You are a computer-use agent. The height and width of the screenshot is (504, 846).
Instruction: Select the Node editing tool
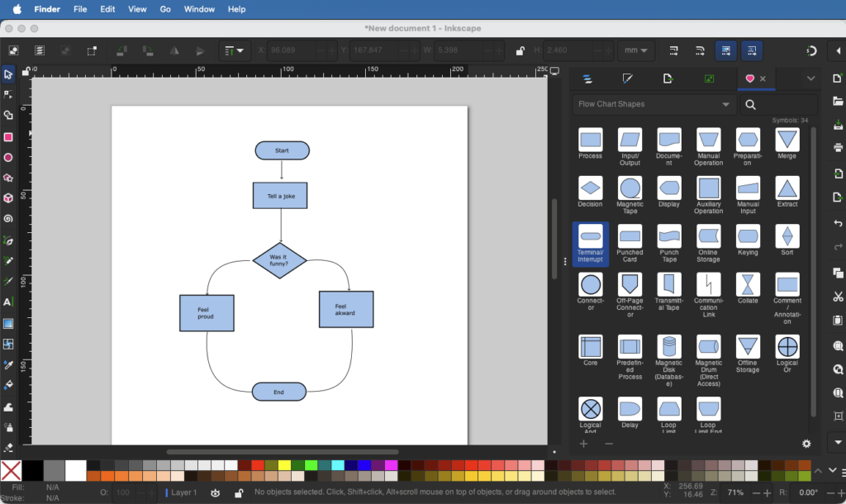(x=8, y=93)
